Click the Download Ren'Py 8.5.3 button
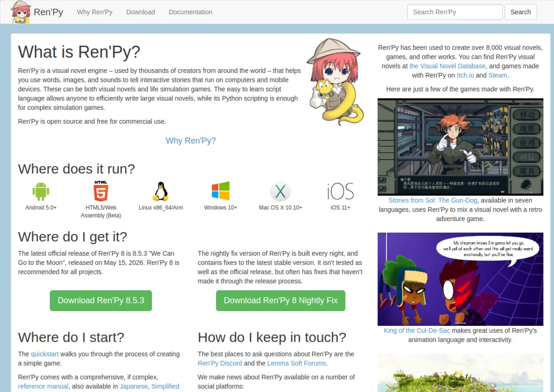 click(x=101, y=301)
